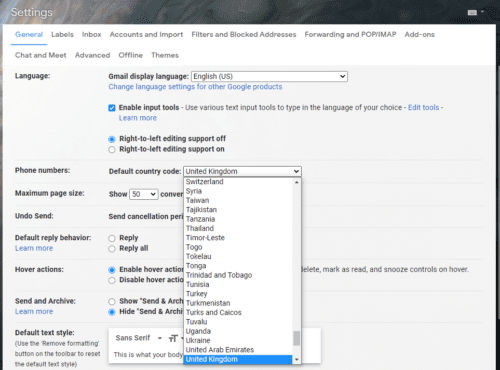Select Timor-Leste from the country list
This screenshot has width=500, height=370.
coord(238,238)
